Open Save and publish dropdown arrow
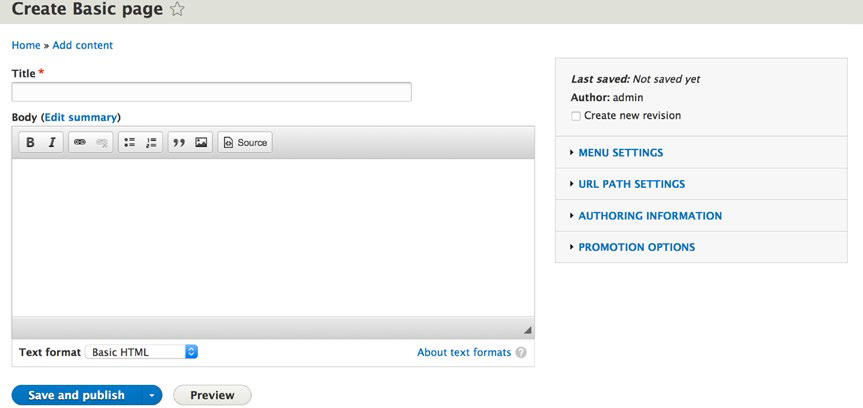This screenshot has height=408, width=863. (152, 395)
